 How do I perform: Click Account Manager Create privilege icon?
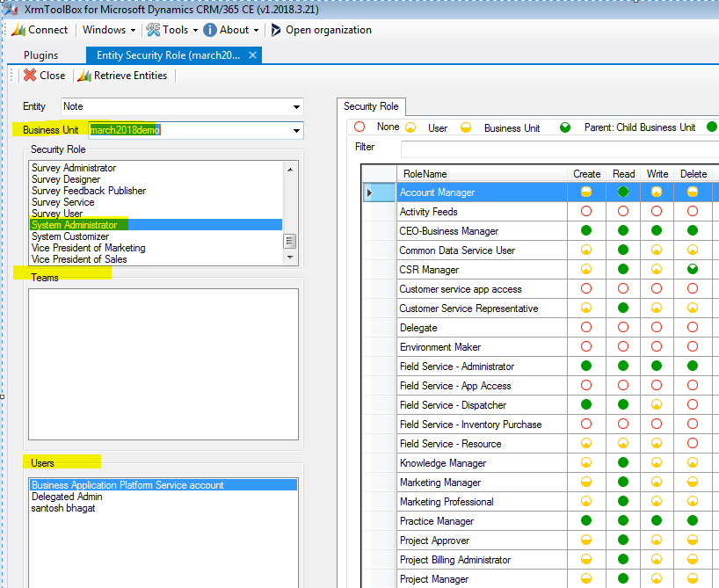coord(586,192)
